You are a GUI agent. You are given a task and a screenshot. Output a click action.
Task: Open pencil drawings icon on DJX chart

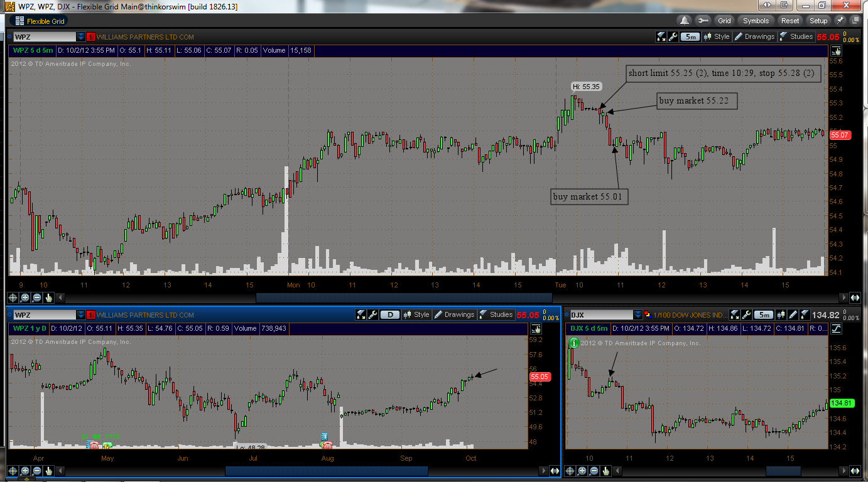pyautogui.click(x=793, y=314)
